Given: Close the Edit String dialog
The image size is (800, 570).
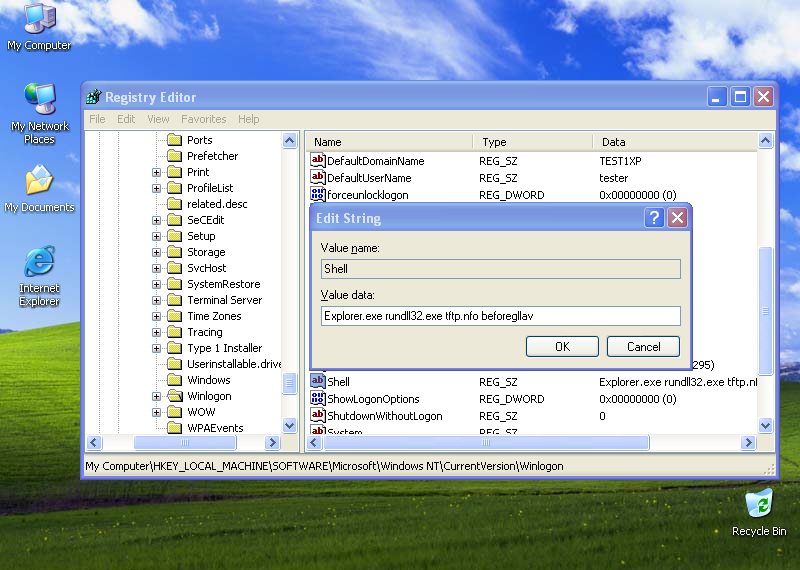Looking at the screenshot, I should [x=677, y=218].
